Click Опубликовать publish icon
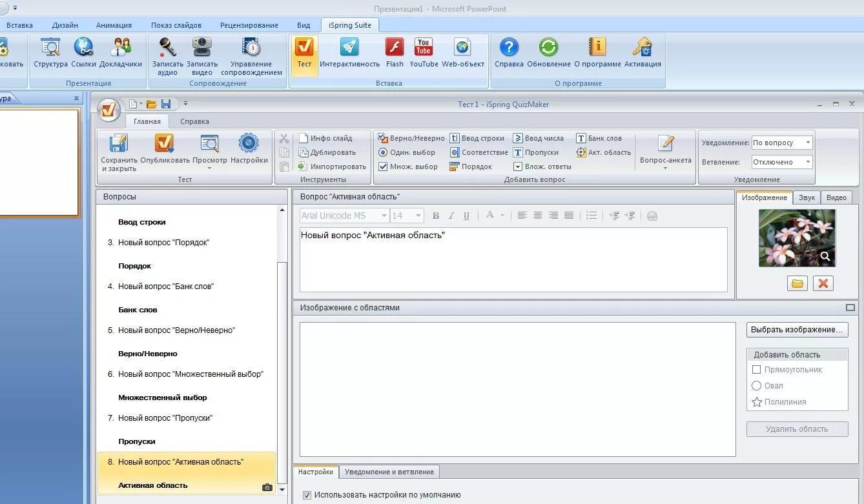This screenshot has width=864, height=504. 165,143
